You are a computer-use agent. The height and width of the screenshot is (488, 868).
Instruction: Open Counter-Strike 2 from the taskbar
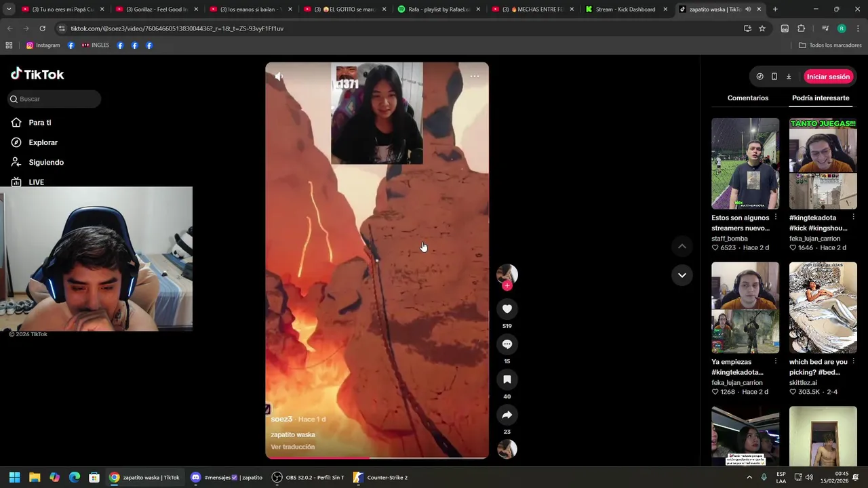(380, 477)
